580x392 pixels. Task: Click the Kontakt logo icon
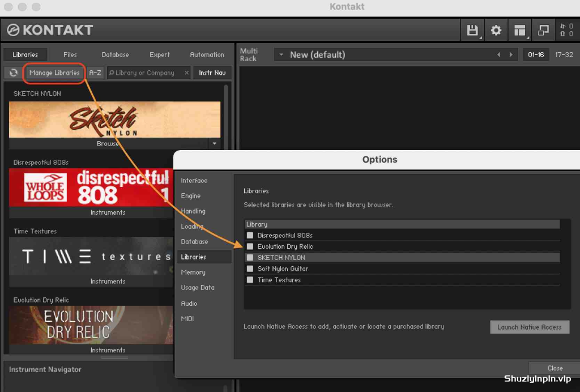(x=13, y=30)
